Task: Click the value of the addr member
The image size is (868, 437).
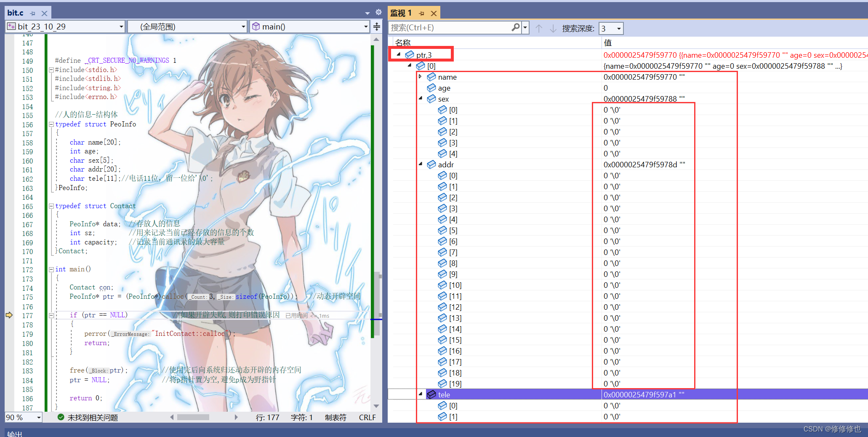Action: (x=644, y=165)
